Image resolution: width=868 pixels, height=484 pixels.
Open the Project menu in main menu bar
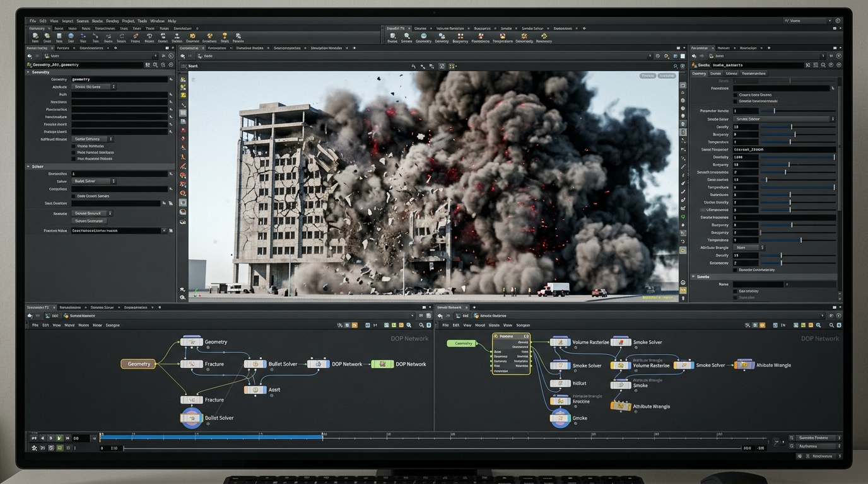pyautogui.click(x=128, y=21)
